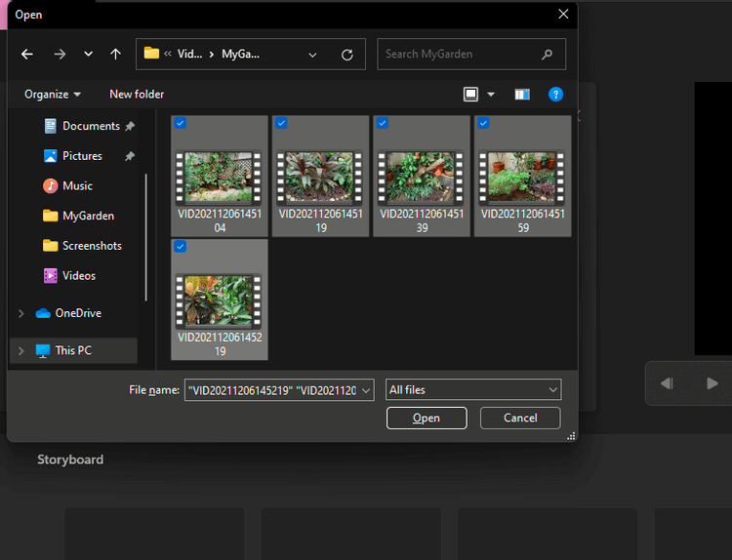Open the Organize menu
This screenshot has width=732, height=560.
pyautogui.click(x=53, y=95)
